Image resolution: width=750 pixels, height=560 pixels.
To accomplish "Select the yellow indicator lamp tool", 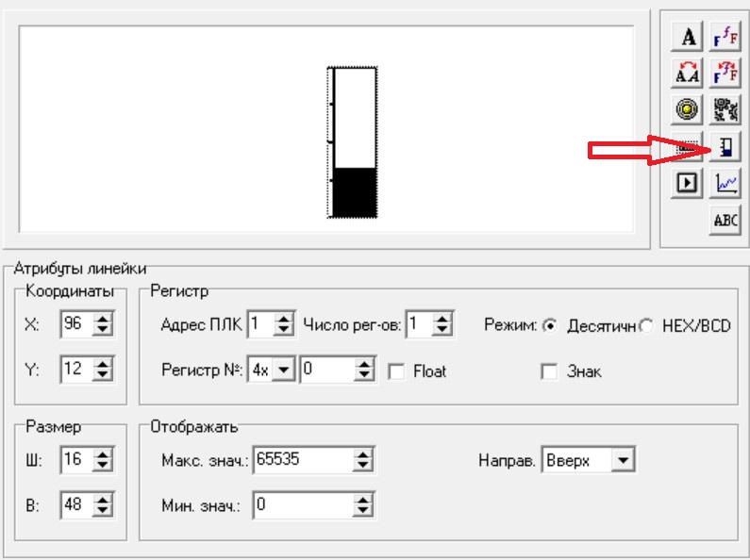I will click(x=689, y=109).
